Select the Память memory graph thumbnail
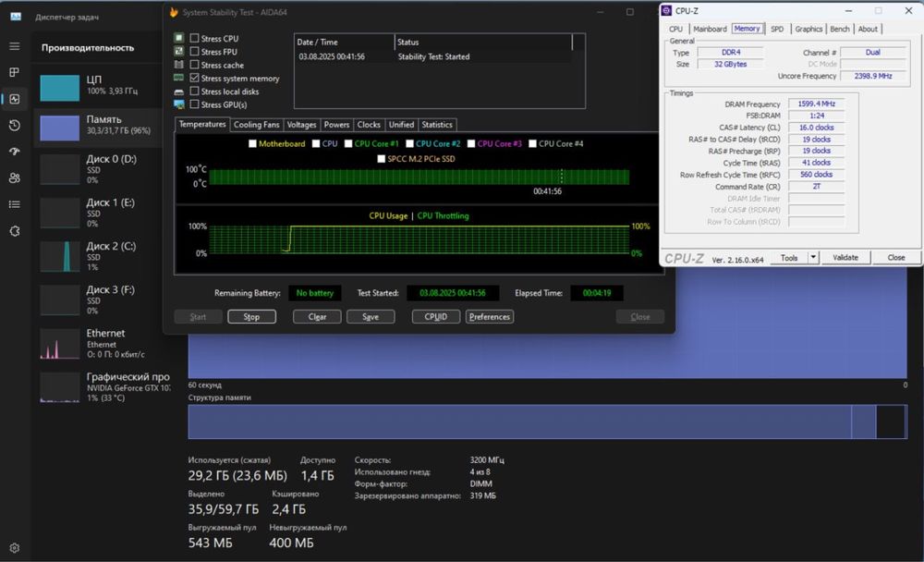The width and height of the screenshot is (924, 562). click(59, 128)
